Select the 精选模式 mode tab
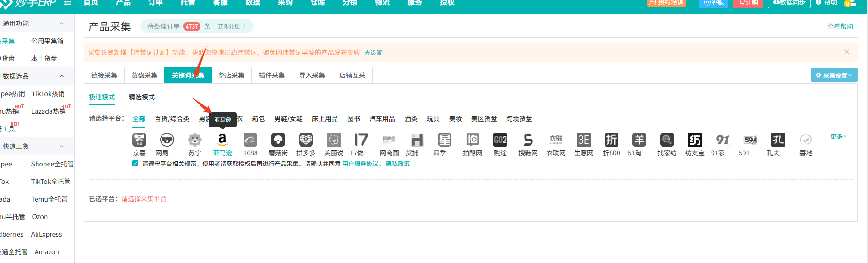 (142, 97)
